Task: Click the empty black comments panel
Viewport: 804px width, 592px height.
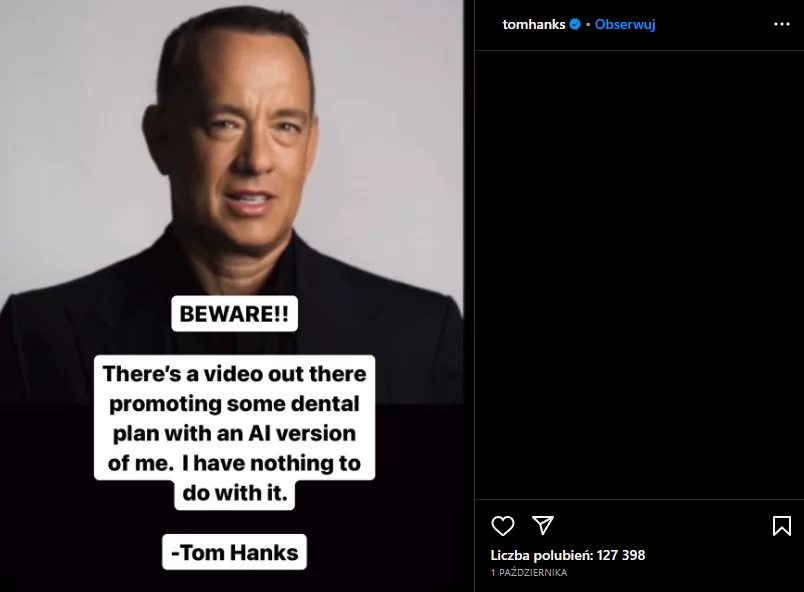Action: coord(639,275)
